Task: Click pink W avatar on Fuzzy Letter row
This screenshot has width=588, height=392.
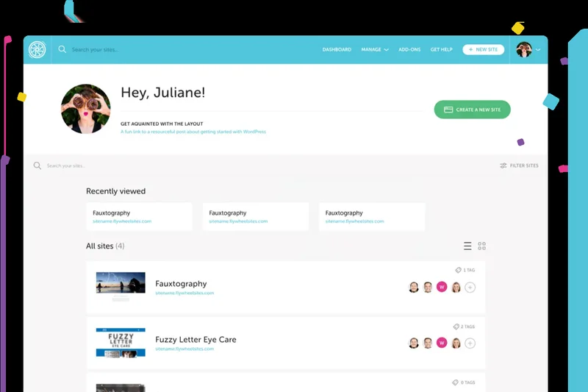Action: tap(442, 343)
